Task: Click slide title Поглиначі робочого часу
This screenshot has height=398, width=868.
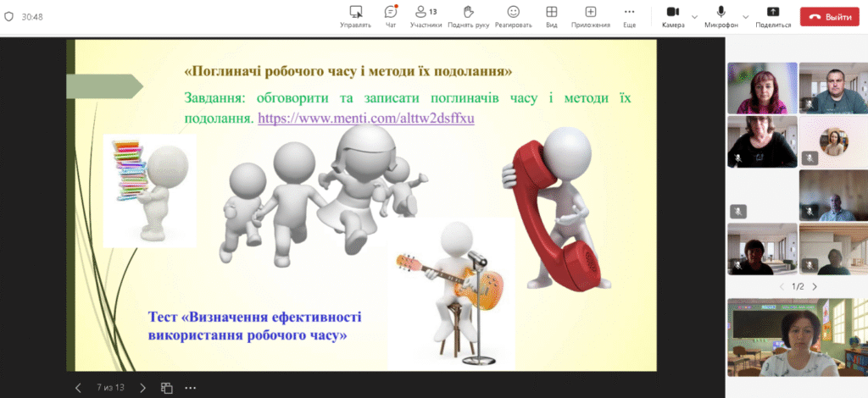Action: (348, 71)
